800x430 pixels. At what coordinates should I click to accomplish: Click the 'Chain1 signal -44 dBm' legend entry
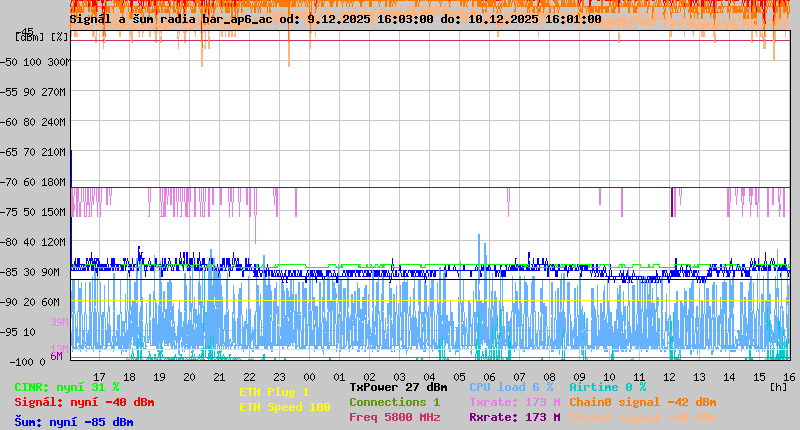pyautogui.click(x=643, y=417)
